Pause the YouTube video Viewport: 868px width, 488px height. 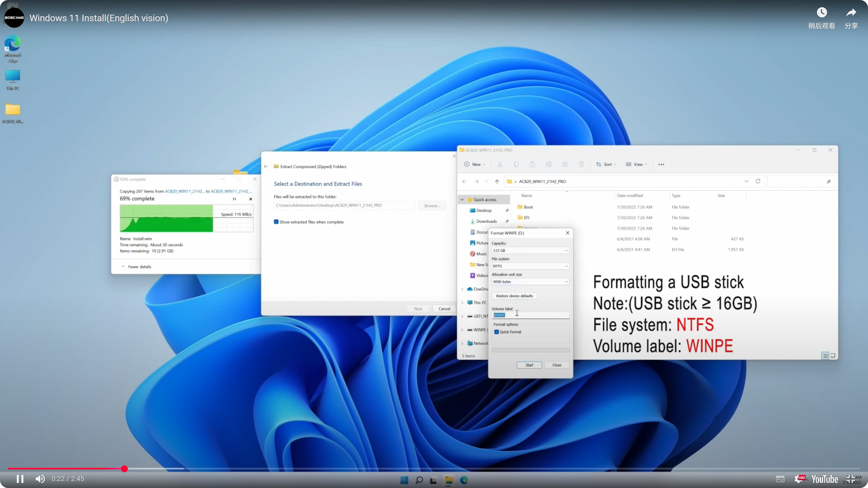pos(20,479)
